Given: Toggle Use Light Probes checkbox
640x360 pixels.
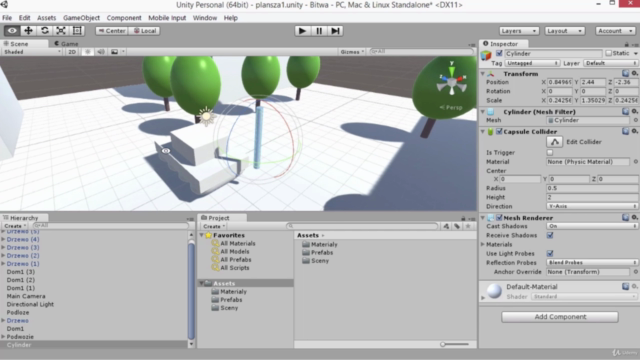Looking at the screenshot, I should [x=550, y=254].
